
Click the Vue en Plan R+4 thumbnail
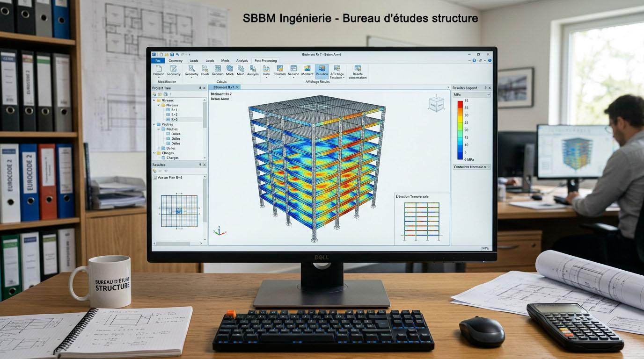(179, 211)
